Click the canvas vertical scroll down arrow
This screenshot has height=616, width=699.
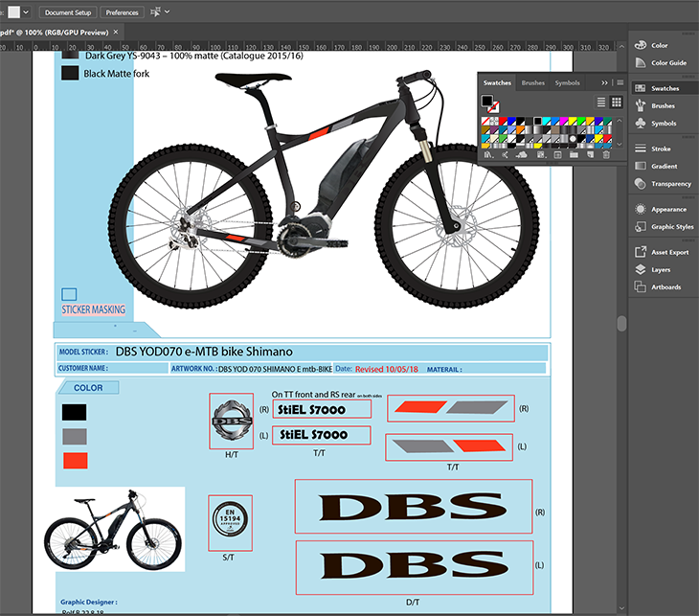pyautogui.click(x=621, y=607)
